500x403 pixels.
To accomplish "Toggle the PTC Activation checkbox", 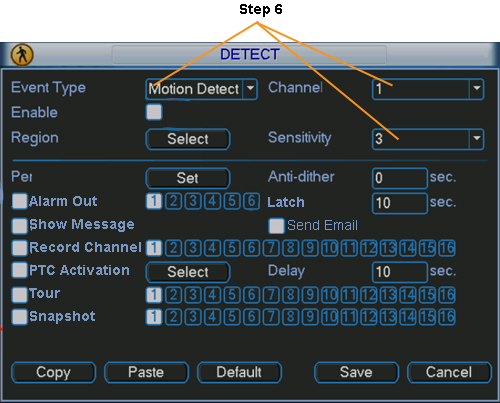I will (19, 270).
